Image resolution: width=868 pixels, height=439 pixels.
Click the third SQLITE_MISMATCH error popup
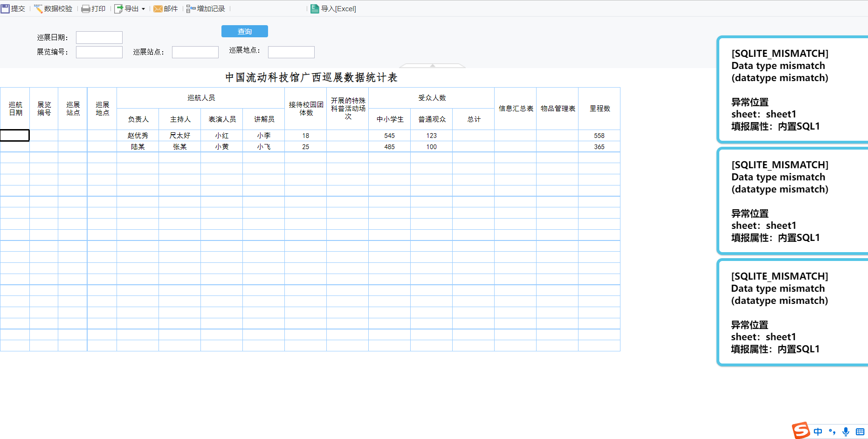(792, 312)
